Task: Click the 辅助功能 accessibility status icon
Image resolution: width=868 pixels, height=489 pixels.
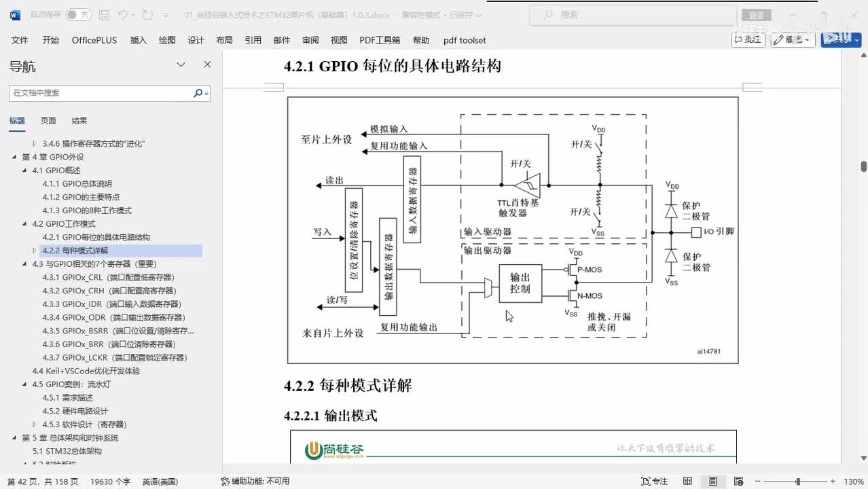Action: pos(225,482)
